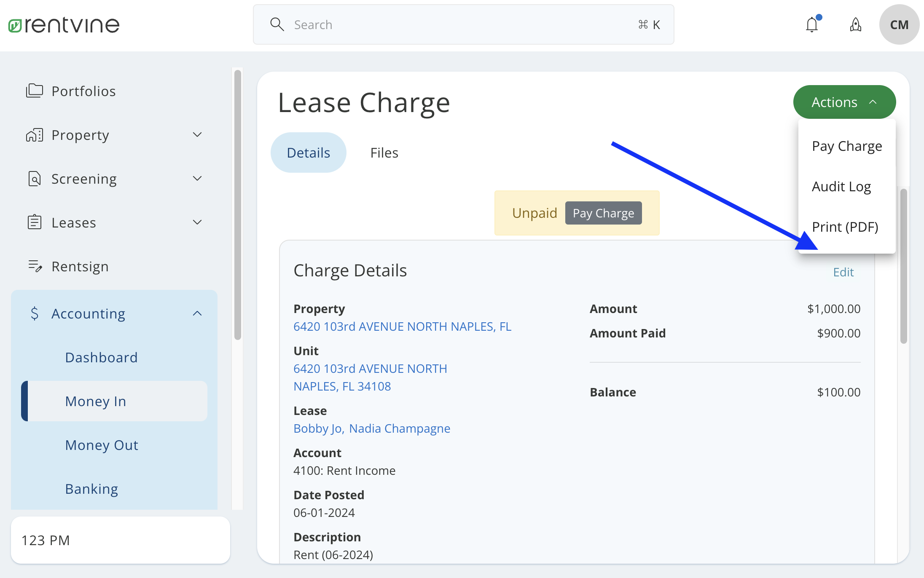Click the Rentvine logo
The height and width of the screenshot is (578, 924).
point(63,24)
